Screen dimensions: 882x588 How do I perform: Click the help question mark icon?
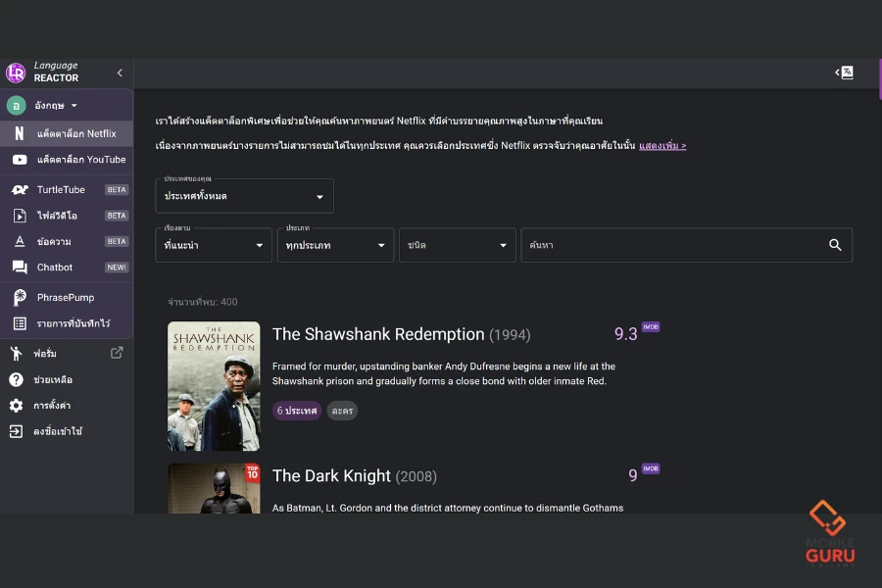pos(17,380)
